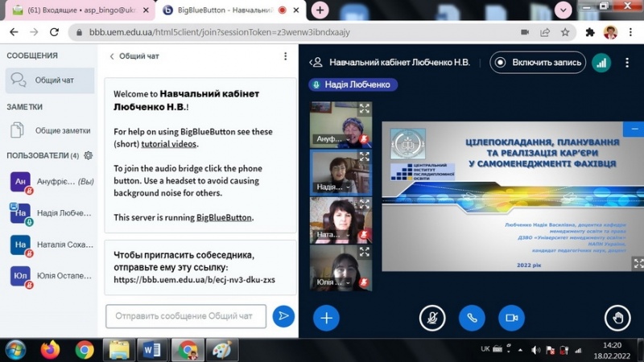Open the tutorial videos link
644x362 pixels.
tap(169, 144)
